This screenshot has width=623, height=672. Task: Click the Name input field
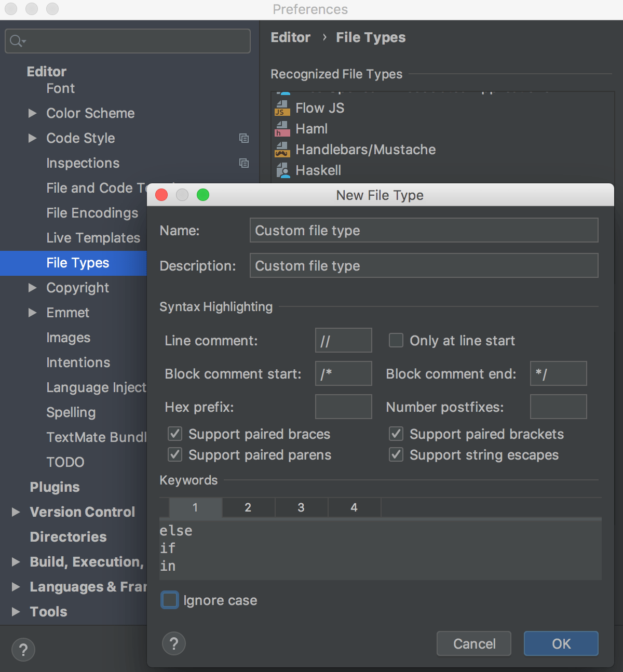(423, 230)
